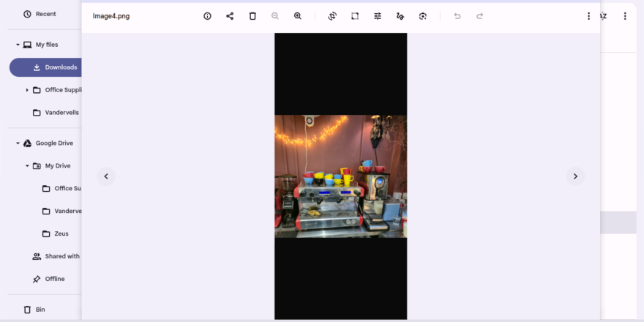
Task: Collapse the Google Drive section arrow
Action: click(x=18, y=143)
